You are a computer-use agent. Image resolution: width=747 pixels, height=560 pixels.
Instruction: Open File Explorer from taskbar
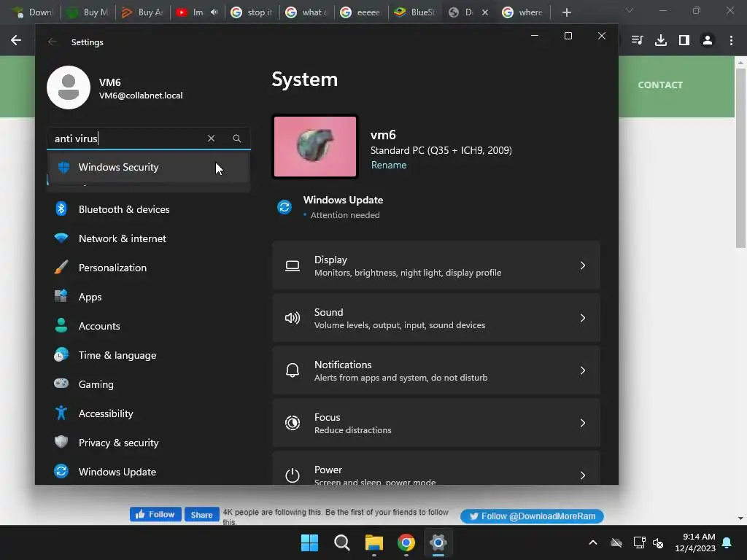(x=374, y=542)
